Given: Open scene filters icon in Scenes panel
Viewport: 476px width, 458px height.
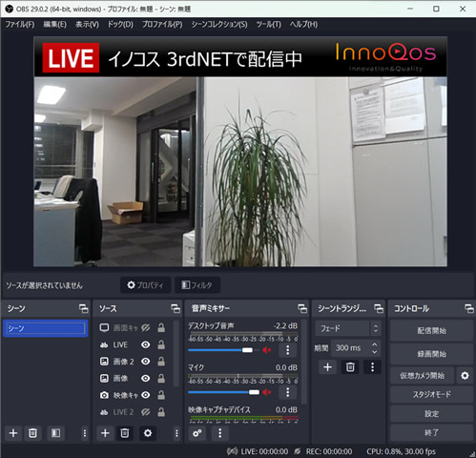Looking at the screenshot, I should [x=55, y=433].
